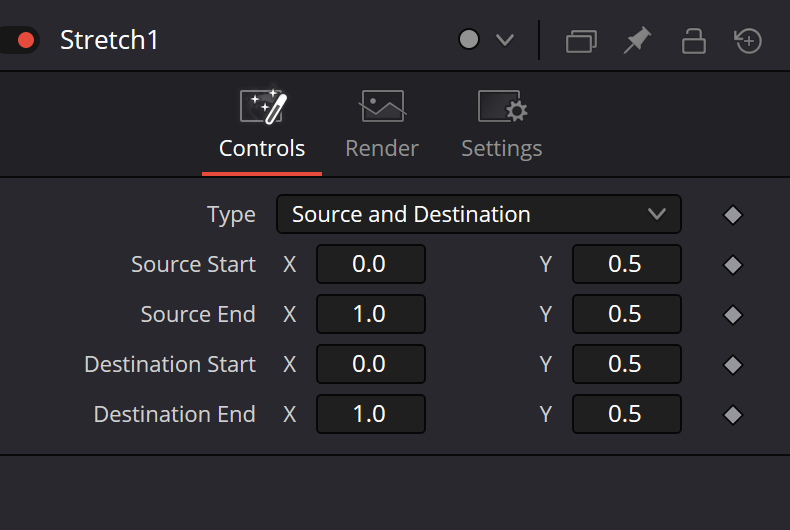This screenshot has height=530, width=790.
Task: Click the Type label
Action: 231,216
